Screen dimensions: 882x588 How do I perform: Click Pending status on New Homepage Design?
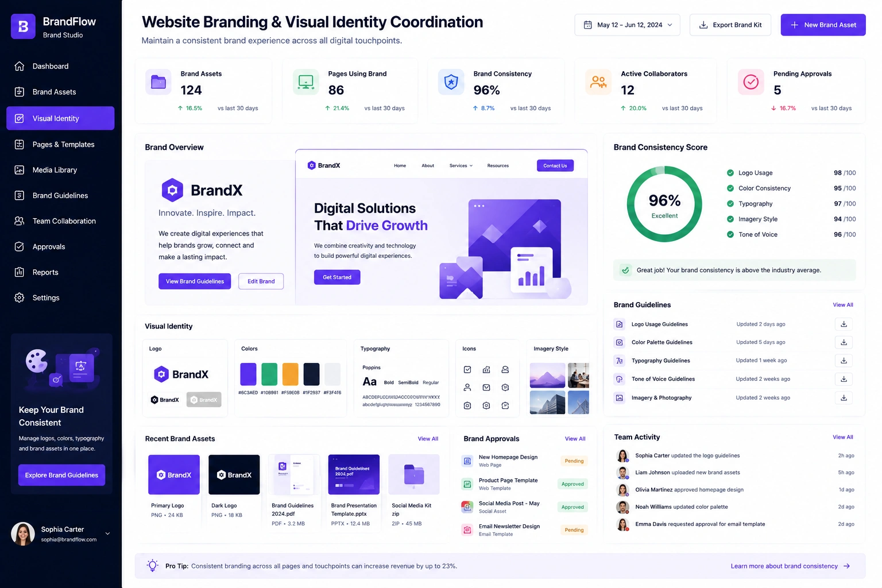click(x=574, y=461)
